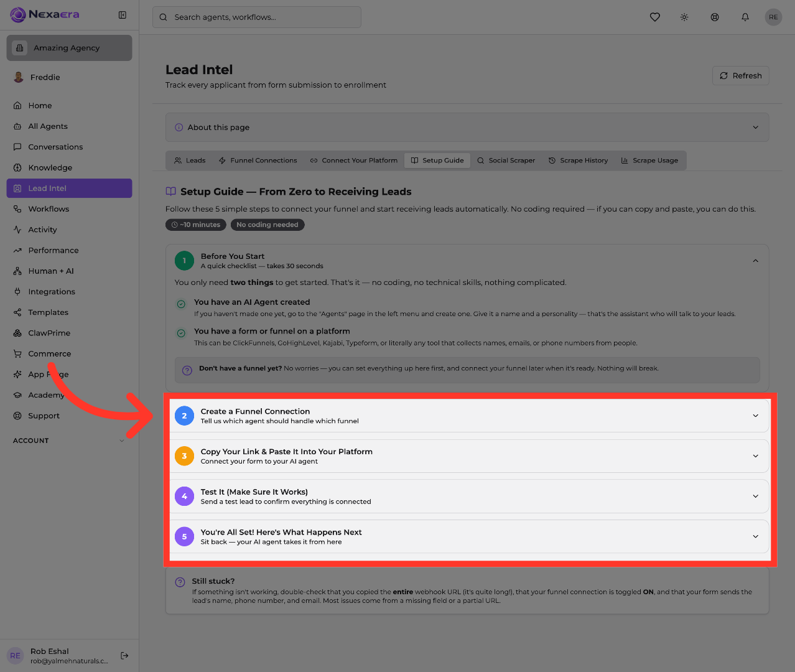Image resolution: width=795 pixels, height=672 pixels.
Task: Click the Nexaera logo
Action: click(x=45, y=14)
